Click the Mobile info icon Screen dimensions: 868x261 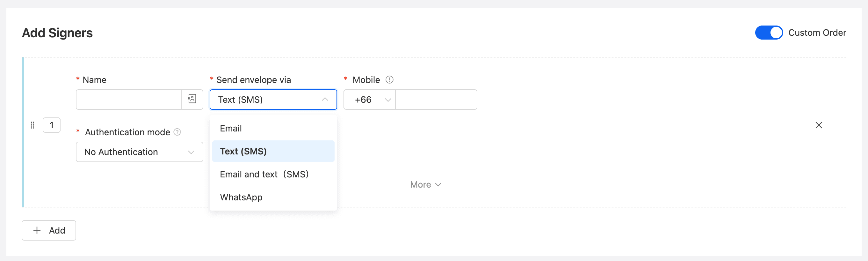point(389,80)
